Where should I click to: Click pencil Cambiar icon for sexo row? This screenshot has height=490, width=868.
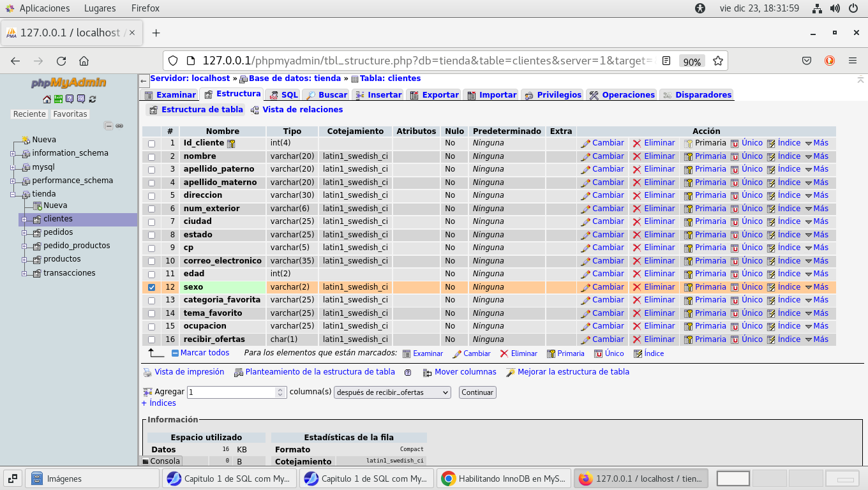[585, 287]
